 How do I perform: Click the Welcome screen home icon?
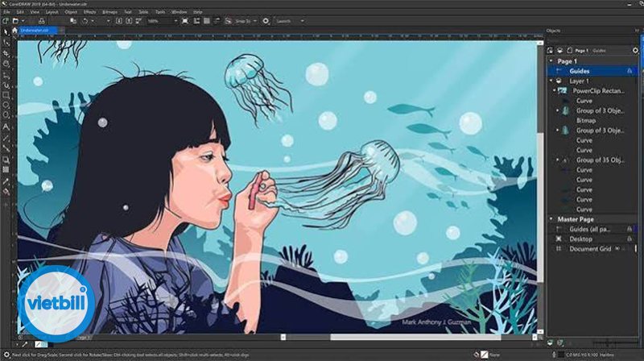pos(14,31)
